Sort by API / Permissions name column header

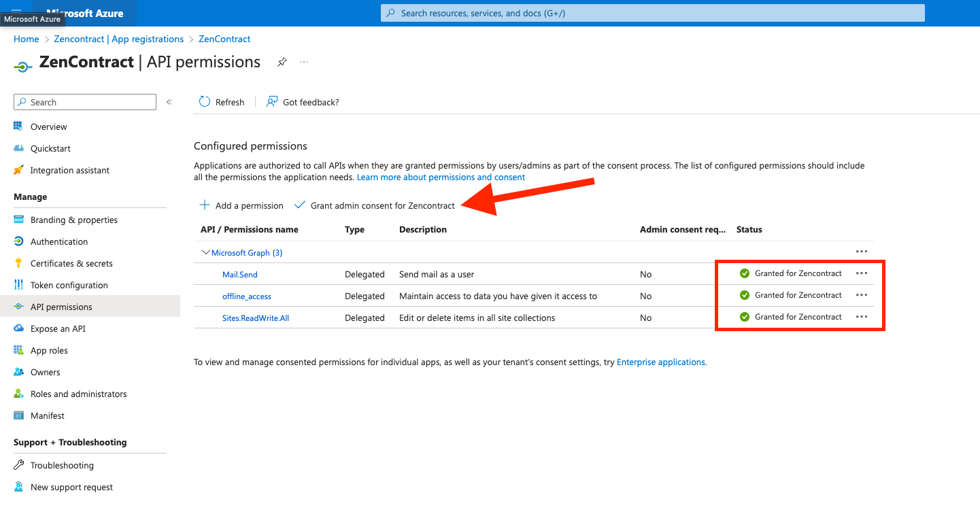click(250, 229)
